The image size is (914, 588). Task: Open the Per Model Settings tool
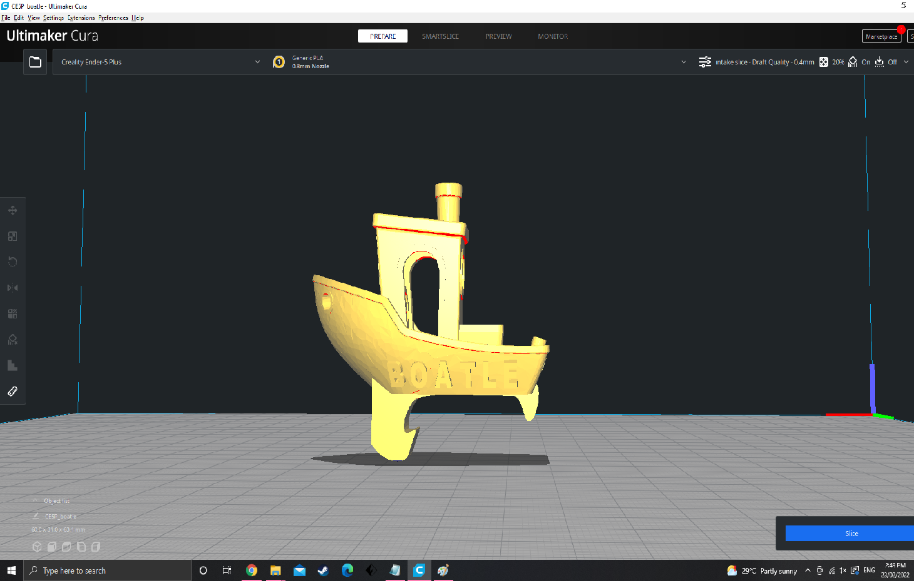pyautogui.click(x=13, y=313)
